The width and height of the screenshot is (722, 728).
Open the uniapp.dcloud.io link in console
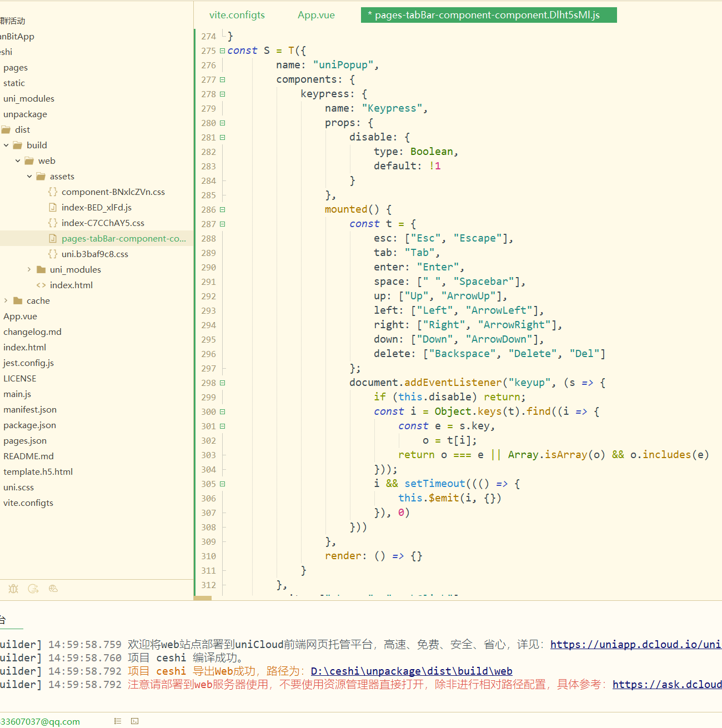[635, 645]
